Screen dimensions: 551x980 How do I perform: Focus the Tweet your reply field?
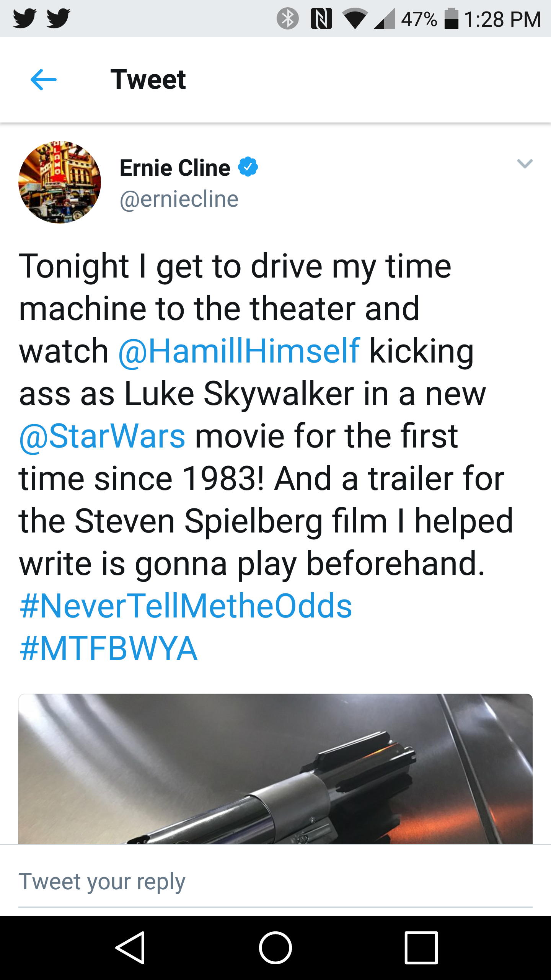click(x=275, y=881)
